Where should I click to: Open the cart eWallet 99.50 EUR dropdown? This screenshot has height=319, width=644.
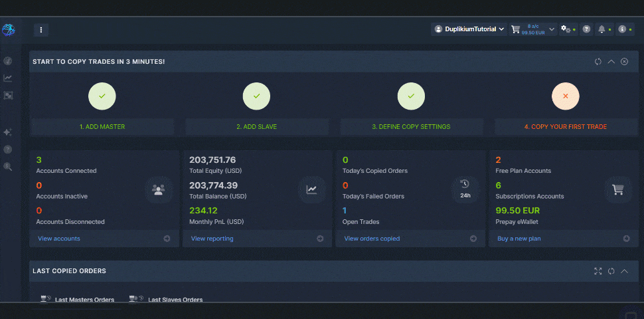point(532,29)
